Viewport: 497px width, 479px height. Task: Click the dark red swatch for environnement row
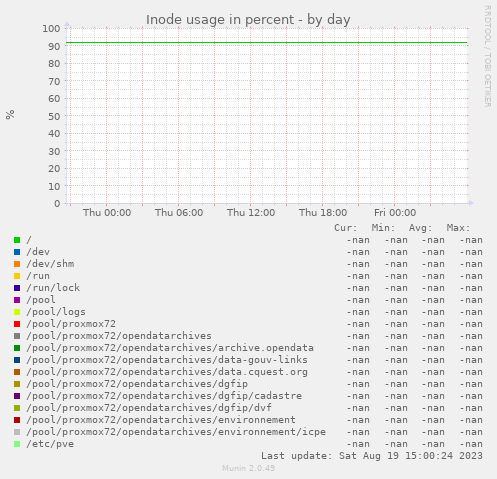click(17, 420)
